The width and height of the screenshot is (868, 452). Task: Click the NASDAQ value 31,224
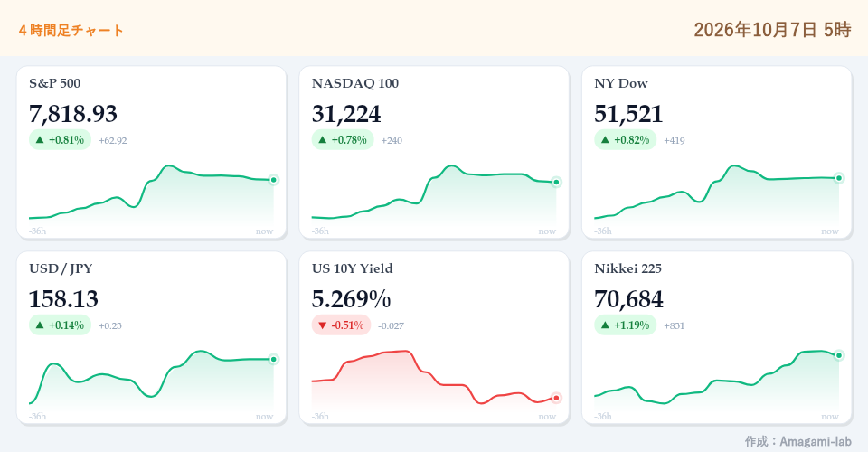[346, 114]
